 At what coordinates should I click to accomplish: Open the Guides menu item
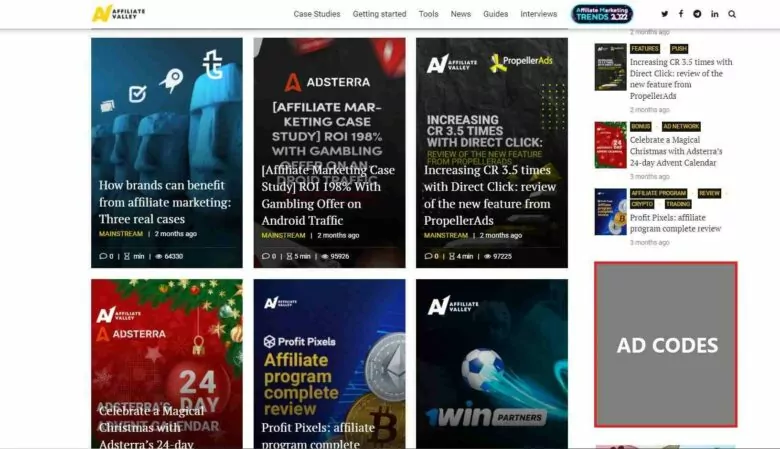coord(495,14)
